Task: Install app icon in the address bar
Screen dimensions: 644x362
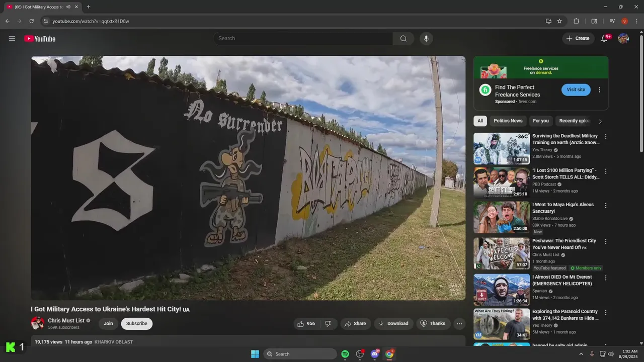Action: [x=548, y=21]
